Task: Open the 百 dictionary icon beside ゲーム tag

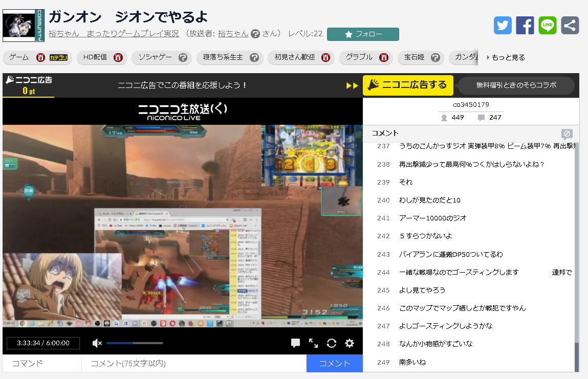Action: 40,57
